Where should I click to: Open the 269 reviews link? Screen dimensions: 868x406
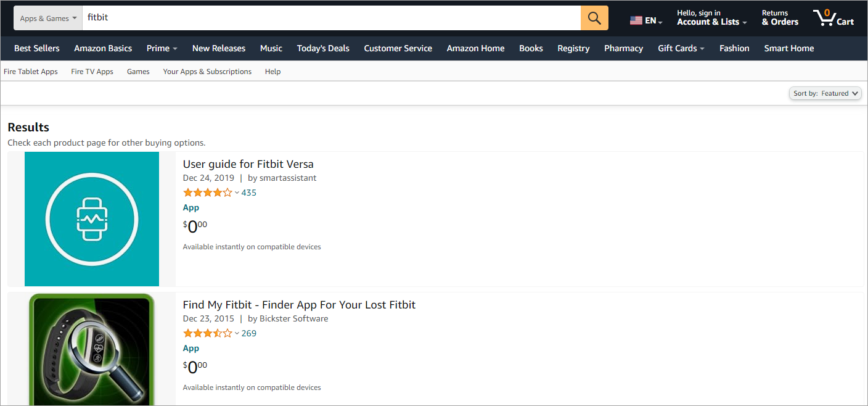249,333
